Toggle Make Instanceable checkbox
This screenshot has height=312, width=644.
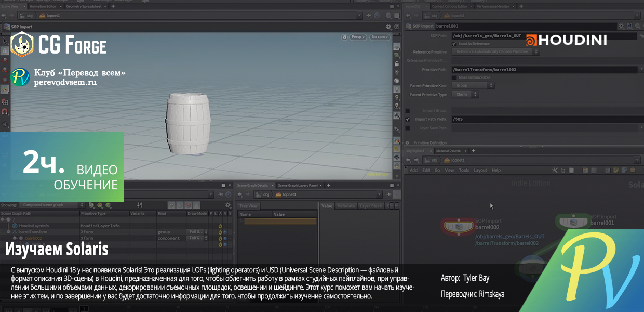pyautogui.click(x=454, y=77)
